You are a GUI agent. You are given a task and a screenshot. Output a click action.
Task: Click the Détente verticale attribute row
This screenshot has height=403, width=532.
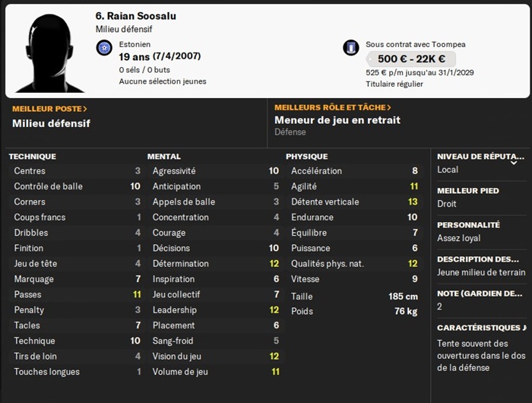(353, 202)
